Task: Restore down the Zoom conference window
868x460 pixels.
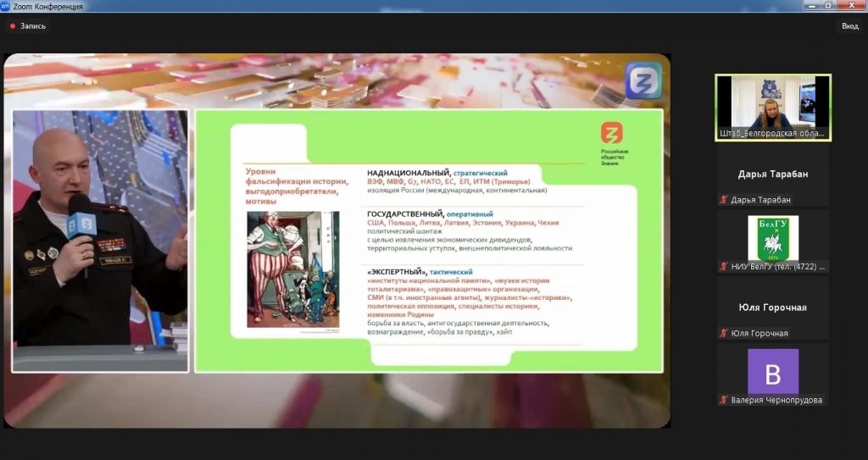Action: [828, 5]
